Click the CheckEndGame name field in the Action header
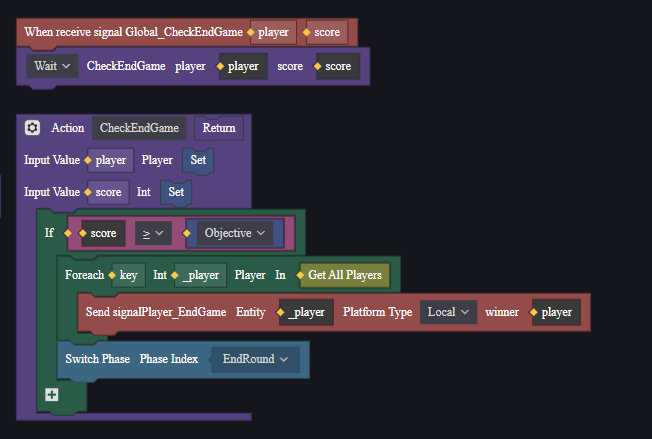Screen dimensions: 652x439 coord(139,128)
